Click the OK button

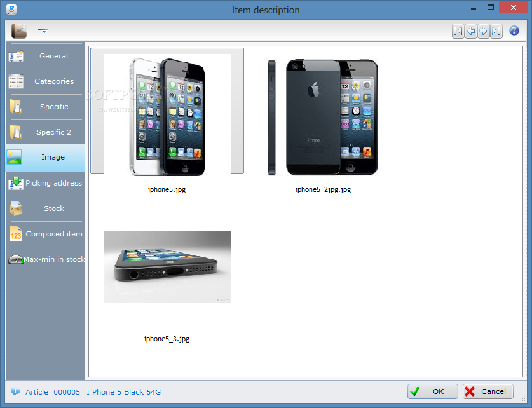pyautogui.click(x=433, y=391)
